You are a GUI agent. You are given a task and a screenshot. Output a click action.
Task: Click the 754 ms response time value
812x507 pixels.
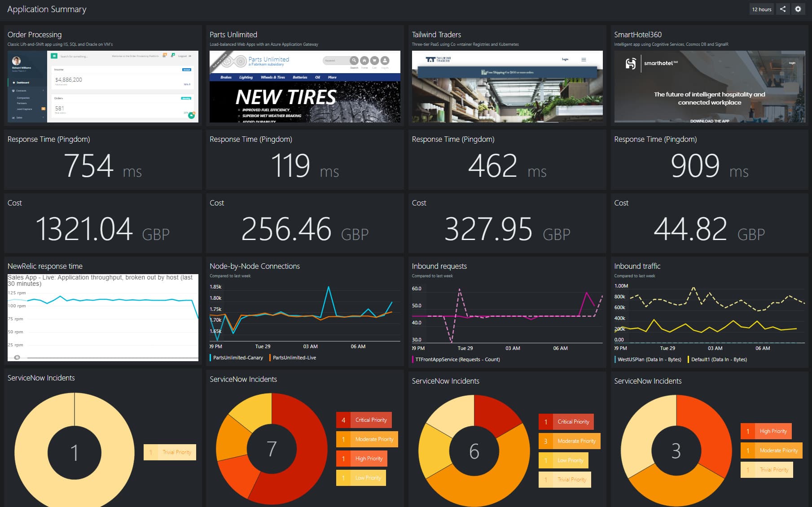tap(103, 166)
